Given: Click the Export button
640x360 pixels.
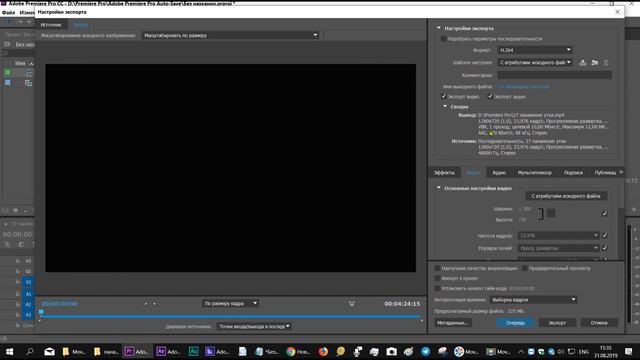Looking at the screenshot, I should click(x=557, y=323).
